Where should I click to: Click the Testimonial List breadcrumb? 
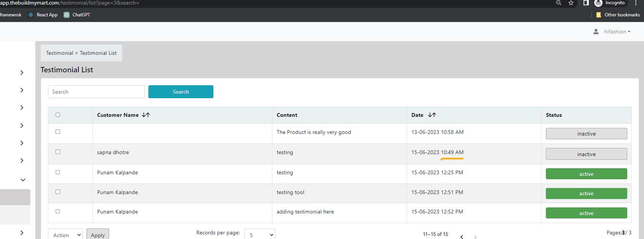pos(98,53)
